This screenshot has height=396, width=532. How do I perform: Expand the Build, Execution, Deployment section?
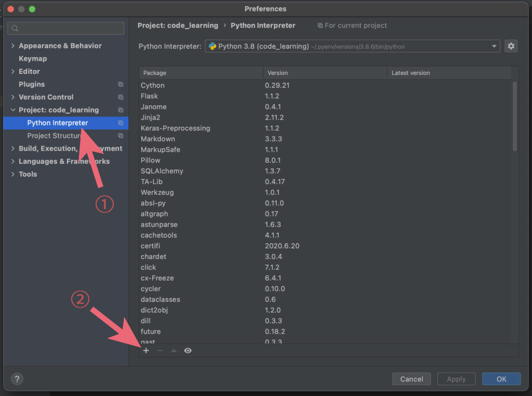pyautogui.click(x=13, y=149)
